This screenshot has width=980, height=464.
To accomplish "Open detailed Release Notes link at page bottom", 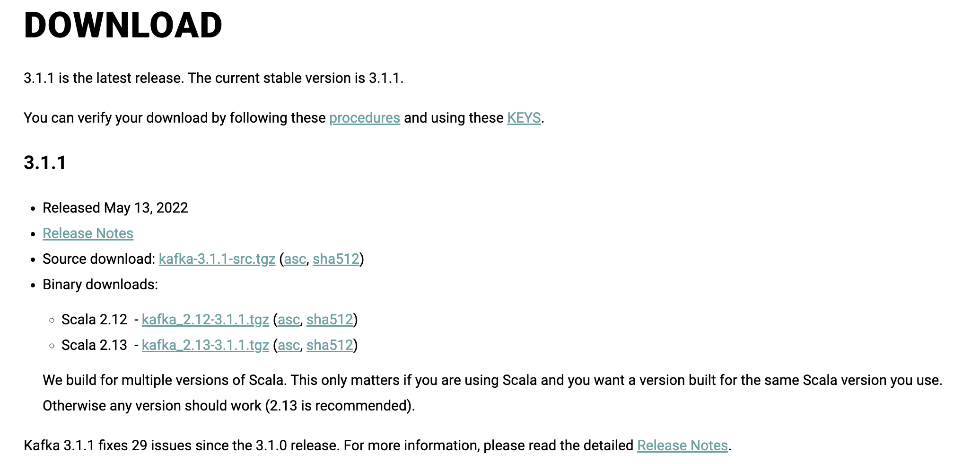I will pyautogui.click(x=682, y=446).
